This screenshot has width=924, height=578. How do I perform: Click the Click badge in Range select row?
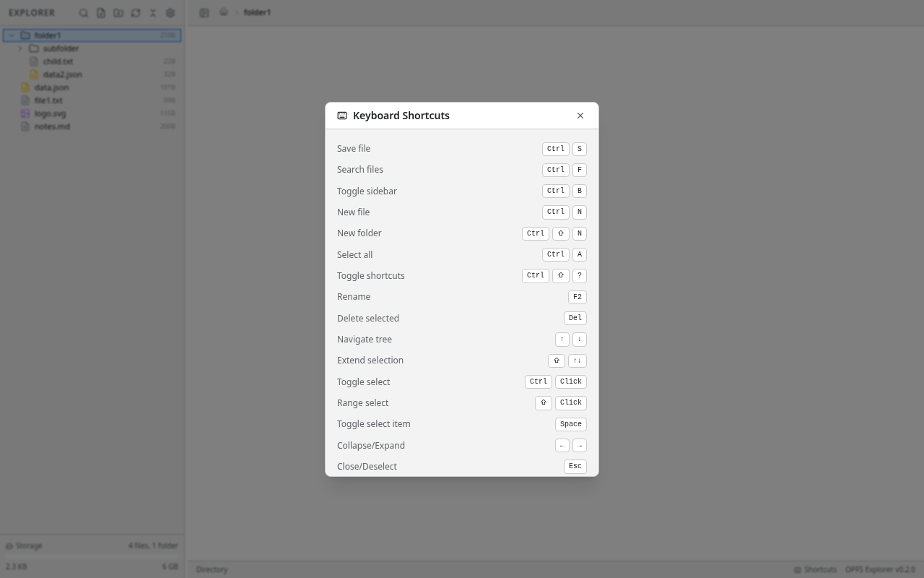tap(571, 403)
